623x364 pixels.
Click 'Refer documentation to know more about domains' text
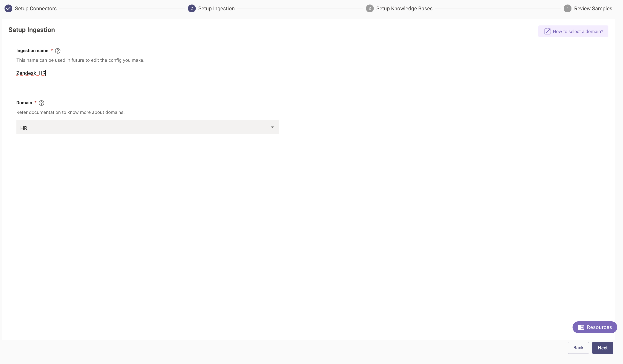[70, 112]
